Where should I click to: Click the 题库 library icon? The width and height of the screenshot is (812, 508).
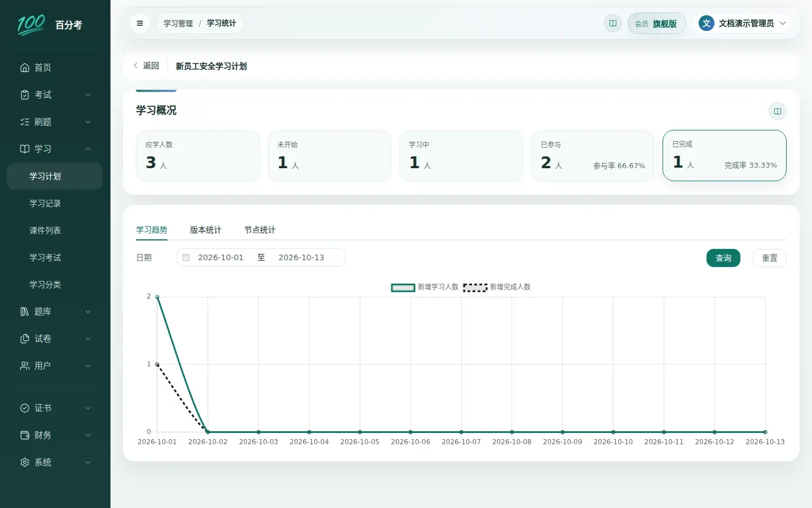tap(25, 312)
